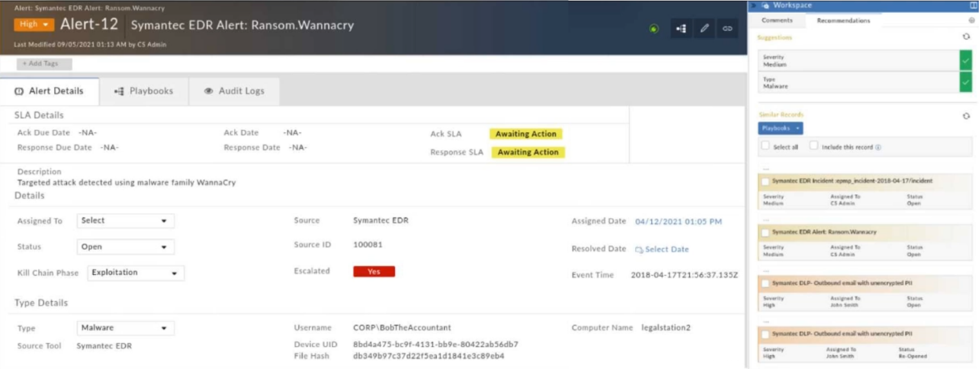Check the Symantec DLP record with Open status

tap(765, 283)
